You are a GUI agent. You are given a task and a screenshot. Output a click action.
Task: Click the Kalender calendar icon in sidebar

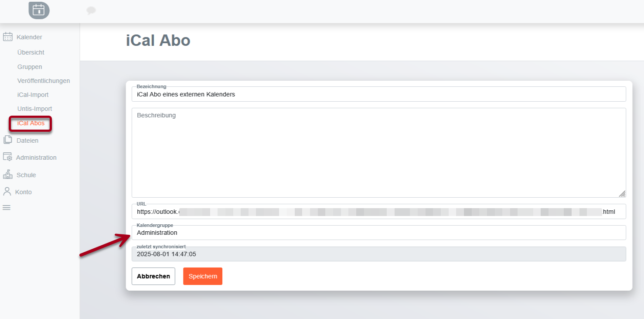[8, 37]
